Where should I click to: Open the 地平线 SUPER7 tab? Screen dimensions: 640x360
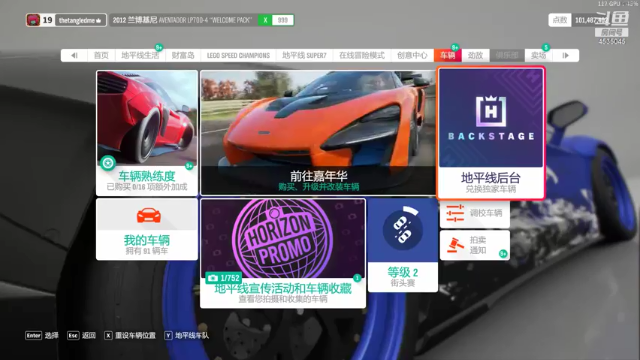[304, 56]
